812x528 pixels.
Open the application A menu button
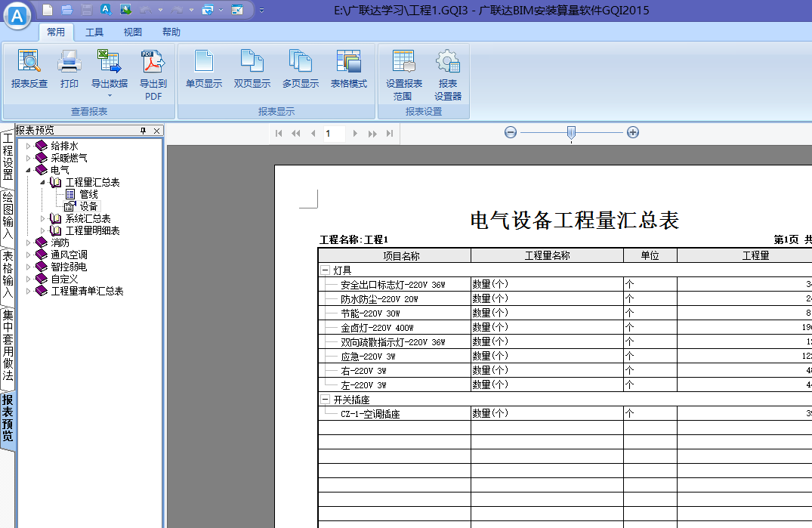click(x=17, y=16)
